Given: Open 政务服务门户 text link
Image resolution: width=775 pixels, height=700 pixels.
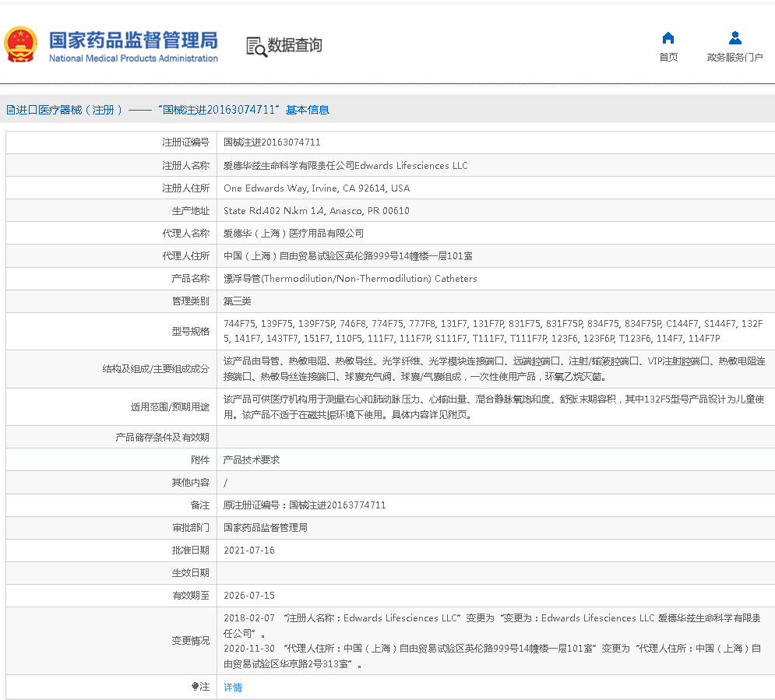Looking at the screenshot, I should point(735,58).
